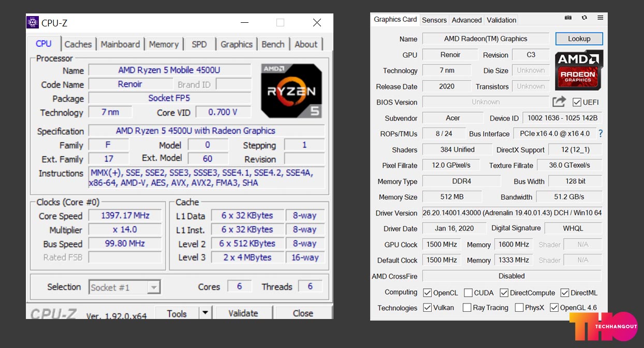
Task: Toggle the DirectML checkbox
Action: click(x=565, y=293)
